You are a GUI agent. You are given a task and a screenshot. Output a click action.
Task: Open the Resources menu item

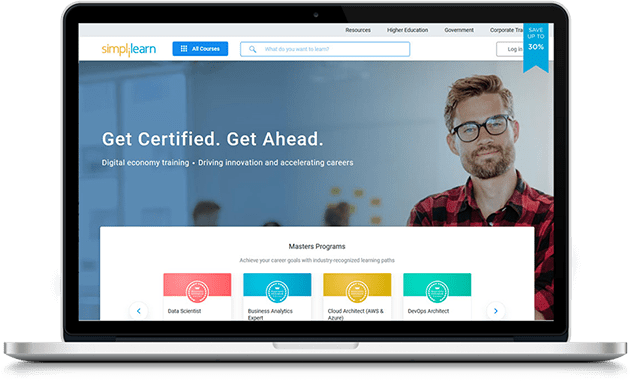[358, 30]
